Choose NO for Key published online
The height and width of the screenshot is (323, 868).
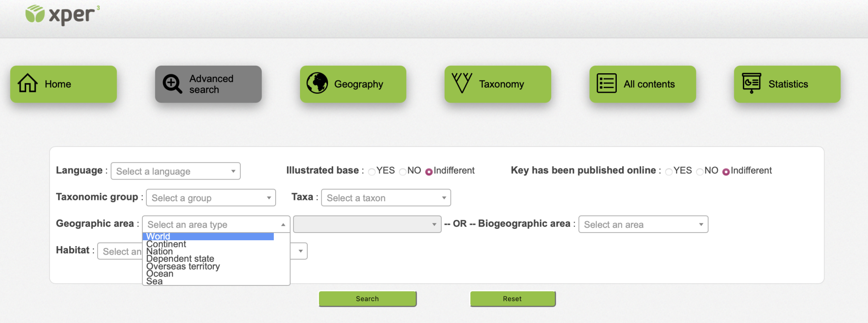coord(700,171)
